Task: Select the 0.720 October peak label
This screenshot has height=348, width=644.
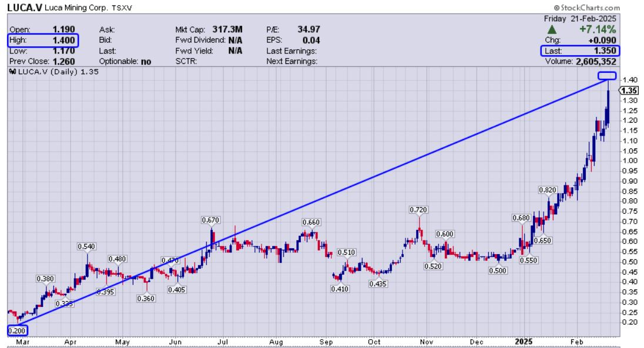Action: [418, 210]
